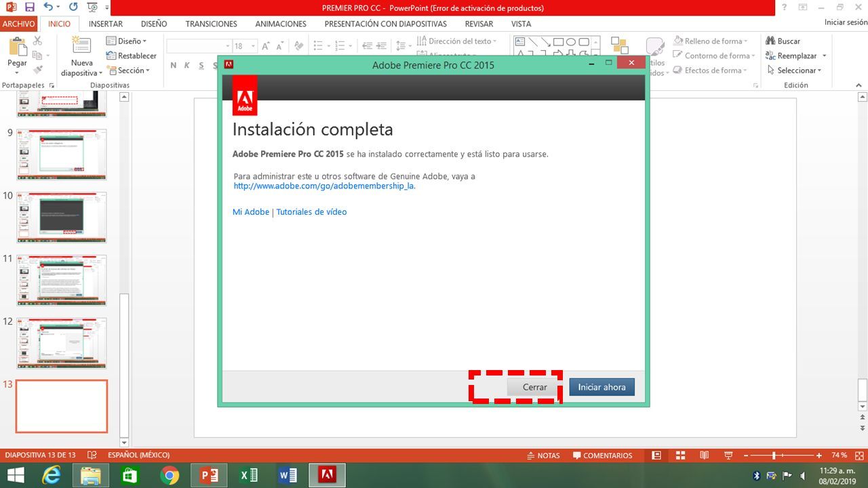Switch to the ANIMACIONES tab

[x=281, y=24]
